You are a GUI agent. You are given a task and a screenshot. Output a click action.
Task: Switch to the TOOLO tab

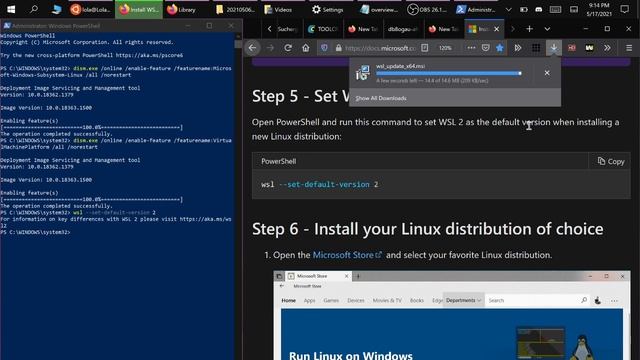323,29
